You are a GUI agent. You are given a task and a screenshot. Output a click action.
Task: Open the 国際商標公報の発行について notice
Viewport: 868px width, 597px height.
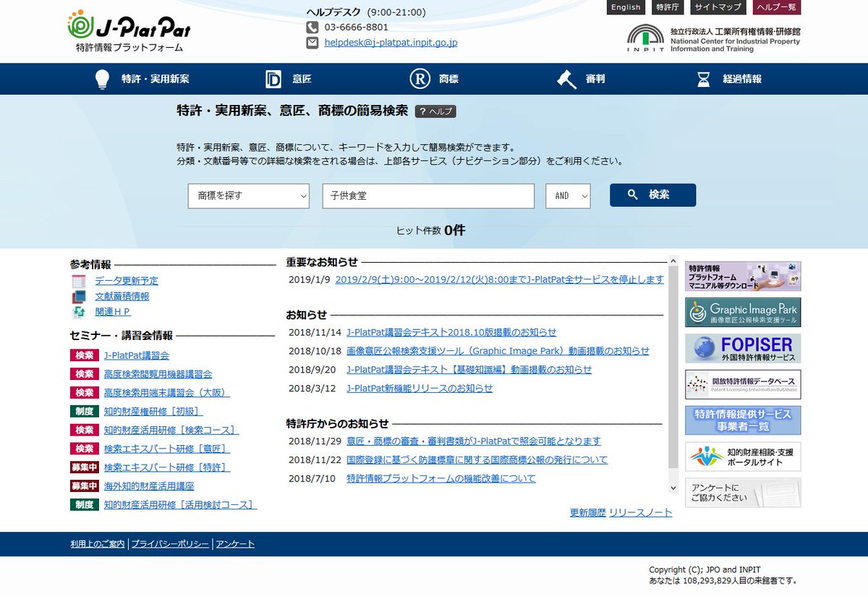[477, 460]
